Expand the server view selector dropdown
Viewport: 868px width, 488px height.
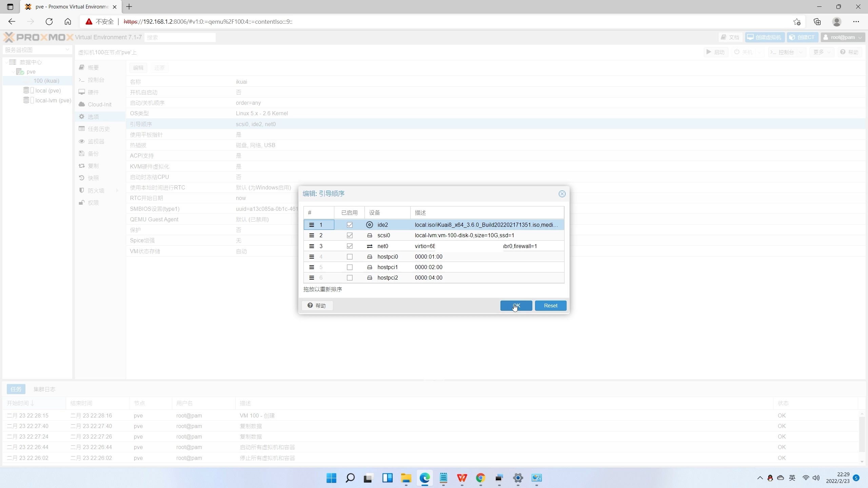click(x=67, y=50)
